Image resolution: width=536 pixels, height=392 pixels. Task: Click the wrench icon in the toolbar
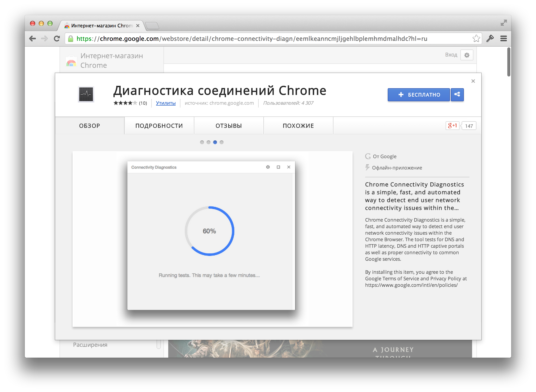tap(490, 38)
